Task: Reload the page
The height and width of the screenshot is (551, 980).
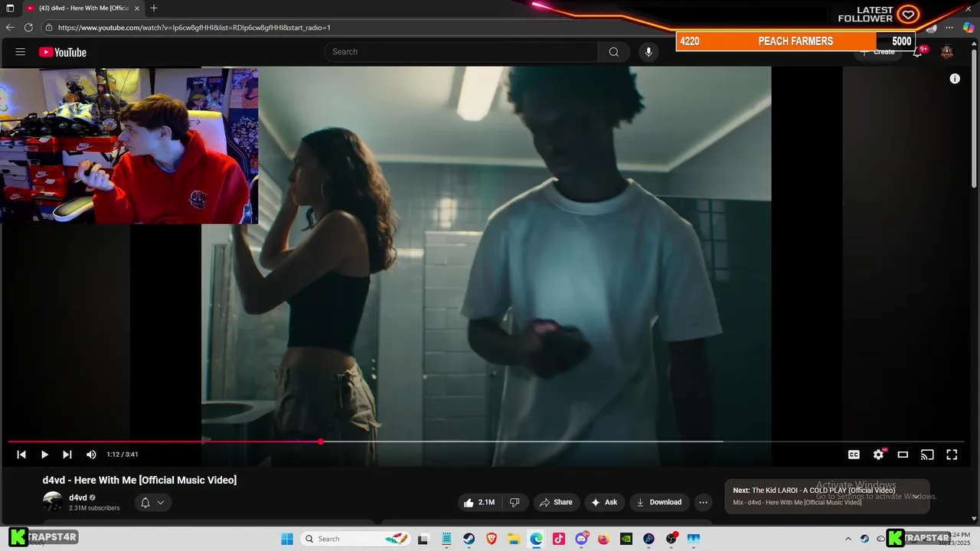Action: pyautogui.click(x=28, y=28)
